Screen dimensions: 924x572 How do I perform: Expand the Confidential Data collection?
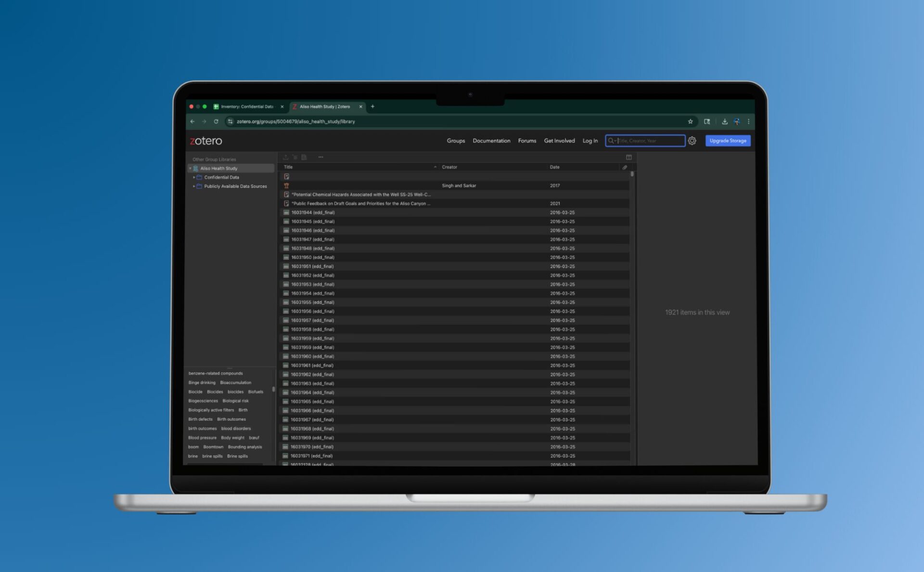click(194, 177)
